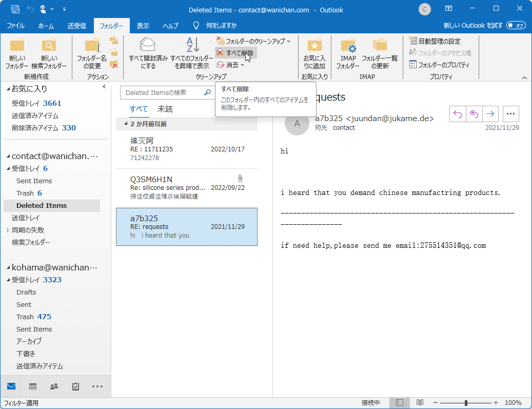This screenshot has height=409, width=532.
Task: Open 自動整理の設定 AutoArchive settings
Action: (x=435, y=41)
